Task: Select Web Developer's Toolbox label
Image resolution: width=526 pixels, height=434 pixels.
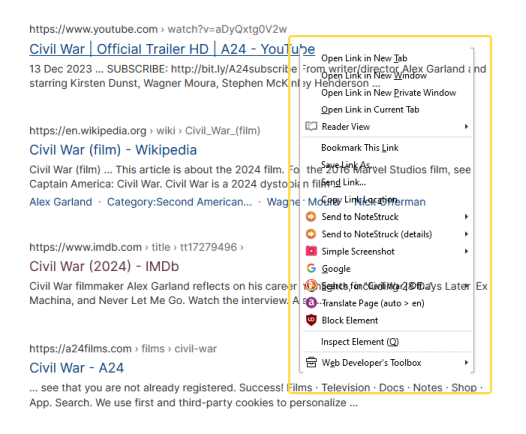Action: (x=371, y=363)
